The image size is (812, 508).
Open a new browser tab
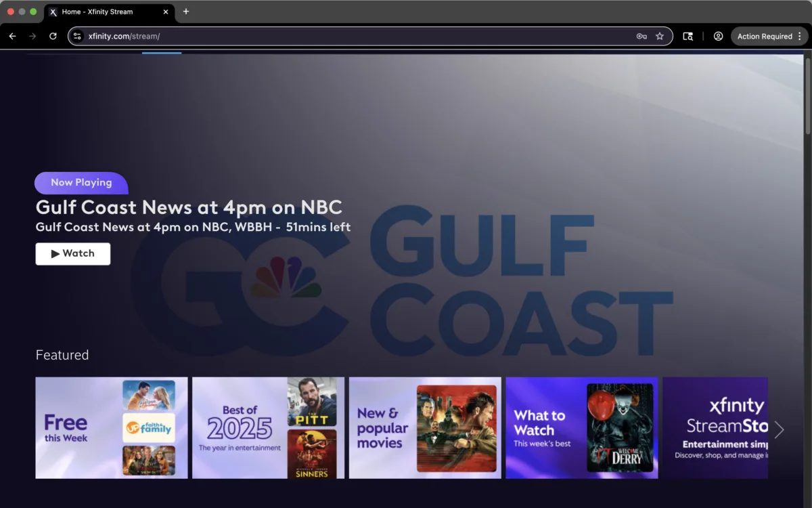click(186, 12)
